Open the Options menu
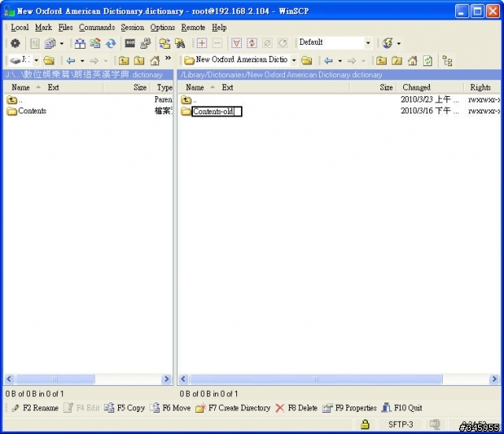This screenshot has height=434, width=504. click(163, 28)
